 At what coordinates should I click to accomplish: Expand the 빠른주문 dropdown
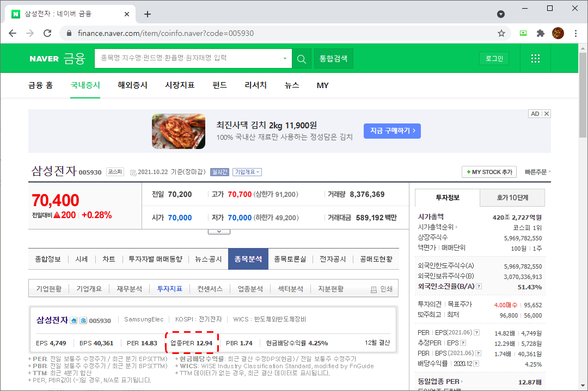pyautogui.click(x=538, y=172)
